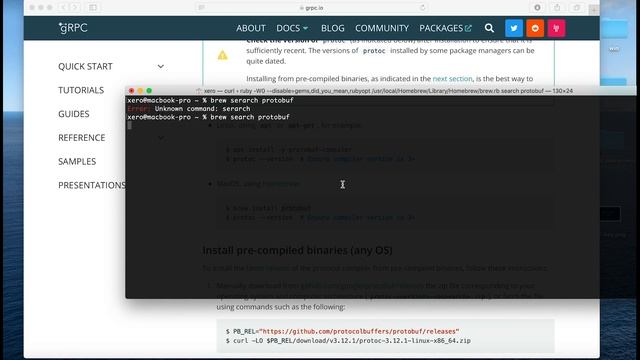Click Safari's forward navigation button
This screenshot has width=640, height=360.
tap(74, 7)
